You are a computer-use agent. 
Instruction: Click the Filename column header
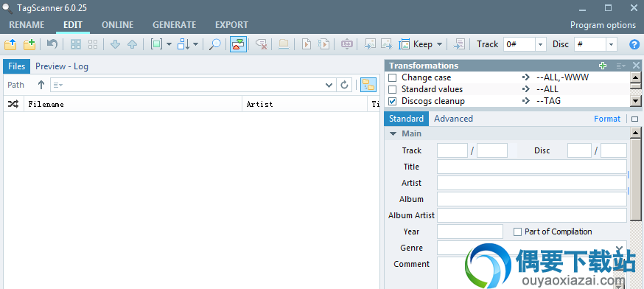pos(133,105)
